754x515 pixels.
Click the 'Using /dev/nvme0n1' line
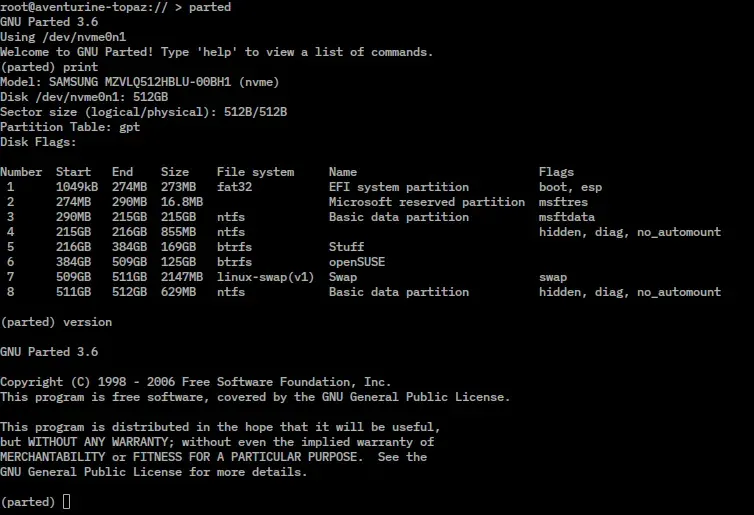click(x=63, y=37)
